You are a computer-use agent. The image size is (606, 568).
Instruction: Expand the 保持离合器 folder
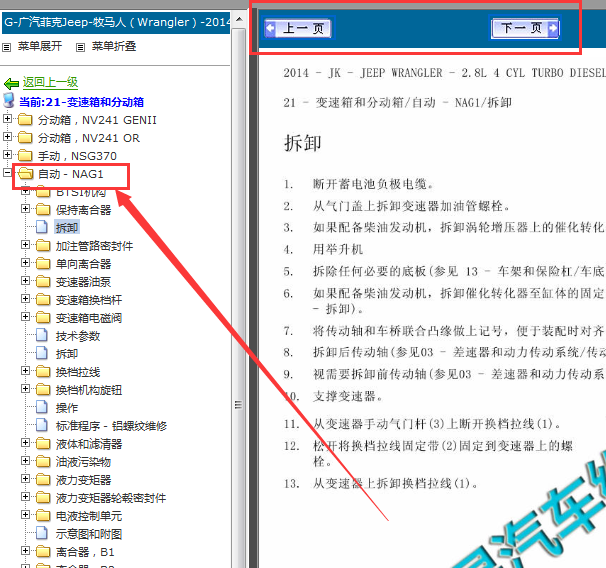click(x=25, y=209)
